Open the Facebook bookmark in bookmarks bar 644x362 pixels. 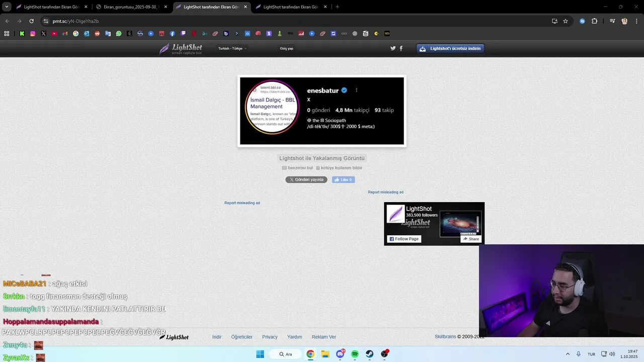173,34
